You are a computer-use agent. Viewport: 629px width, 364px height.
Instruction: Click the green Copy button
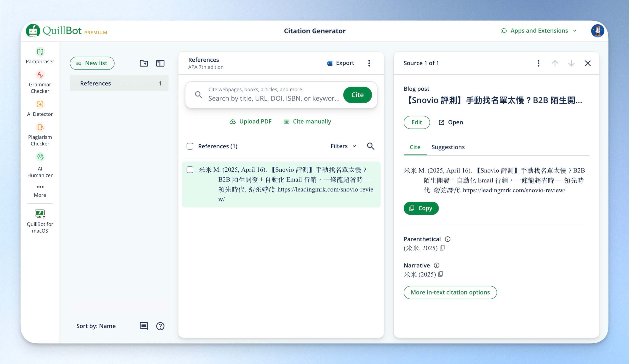(x=421, y=208)
